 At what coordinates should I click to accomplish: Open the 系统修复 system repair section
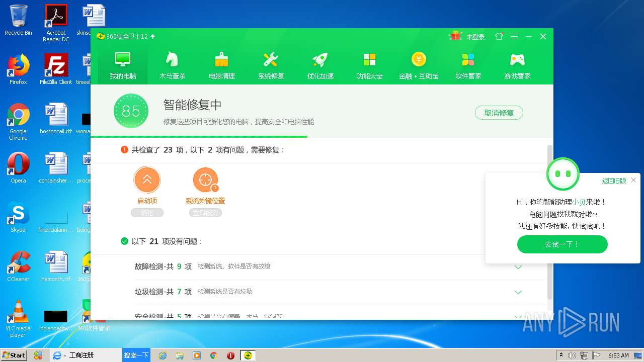click(271, 65)
